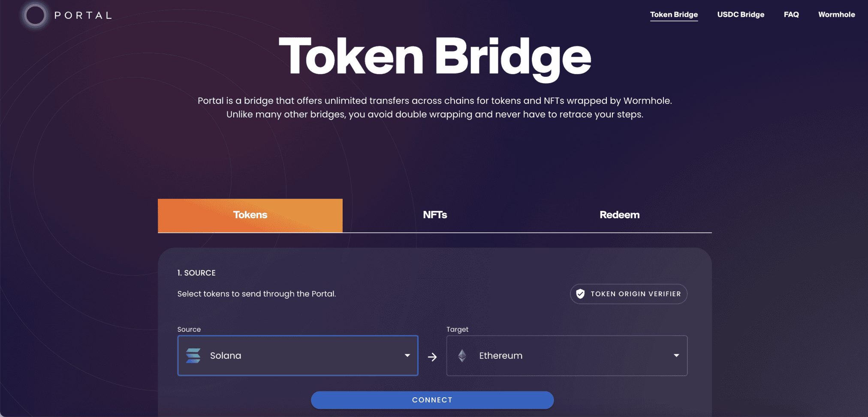Click the Source field labeled Solana

coord(298,356)
